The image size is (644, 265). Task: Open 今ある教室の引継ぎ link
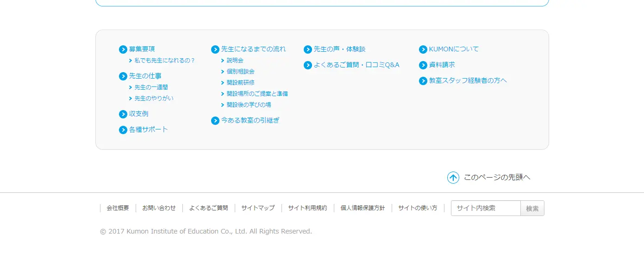coord(250,120)
